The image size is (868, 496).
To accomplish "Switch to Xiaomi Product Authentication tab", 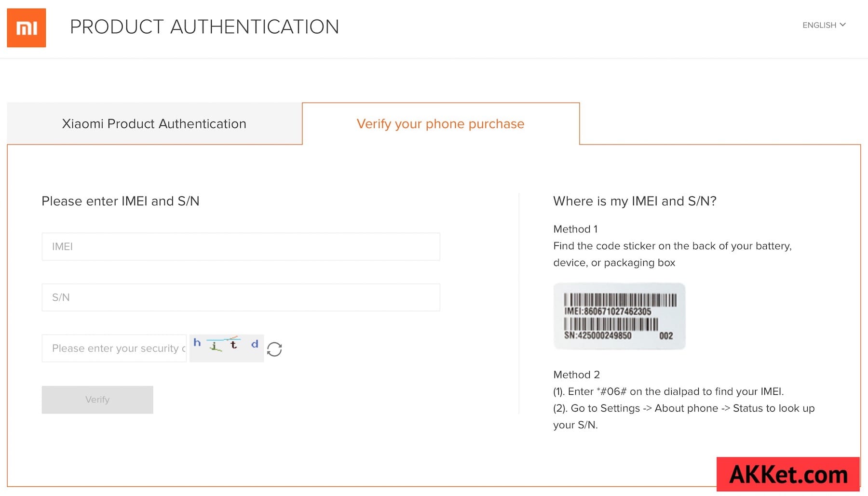I will coord(154,123).
